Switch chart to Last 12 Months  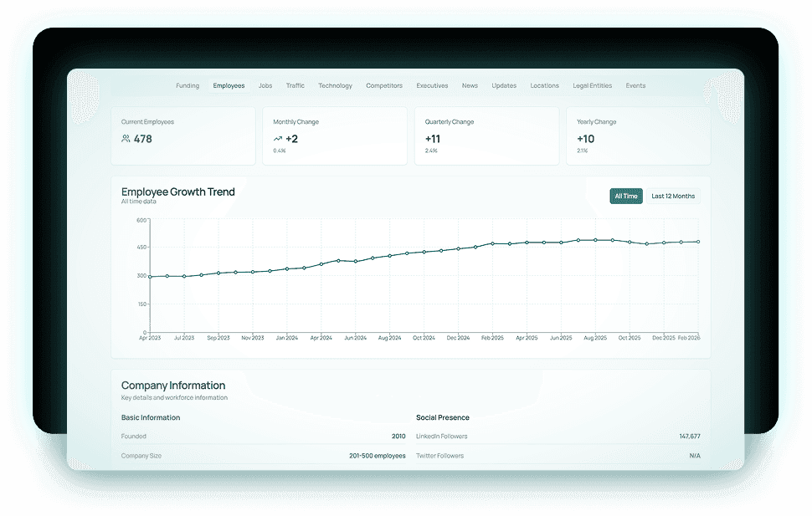pos(673,197)
